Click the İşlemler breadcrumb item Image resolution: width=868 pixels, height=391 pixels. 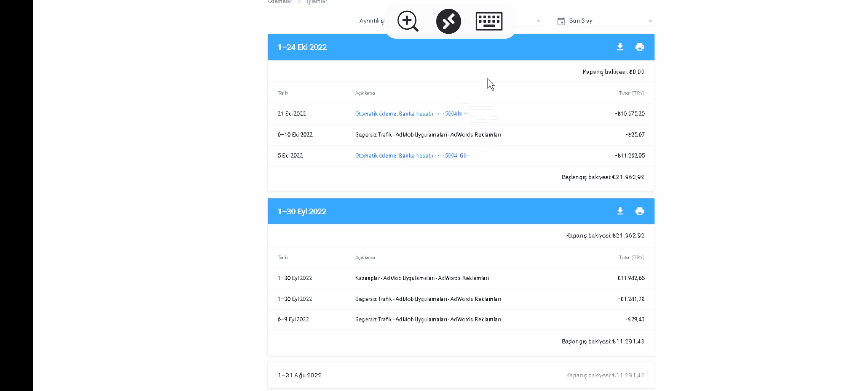tap(317, 2)
